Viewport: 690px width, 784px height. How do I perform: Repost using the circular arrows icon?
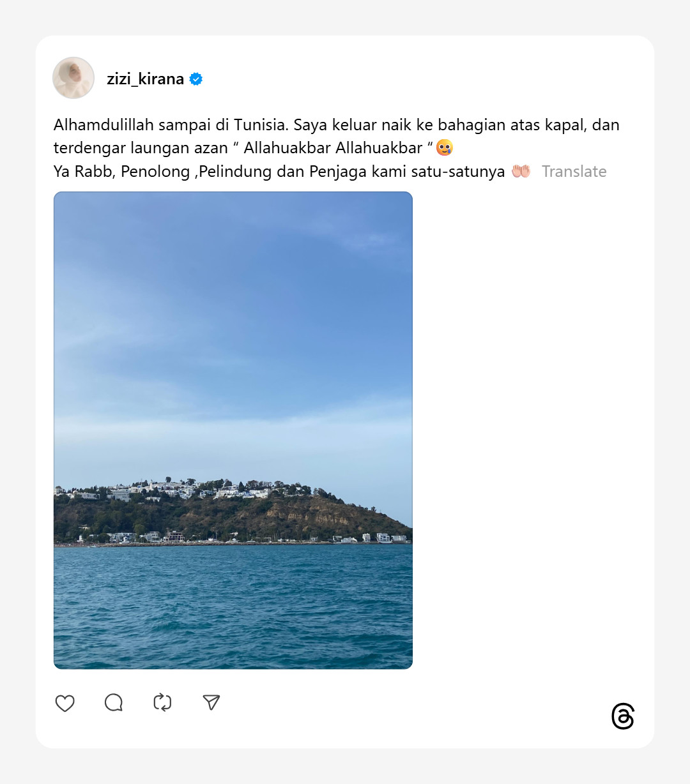(162, 703)
